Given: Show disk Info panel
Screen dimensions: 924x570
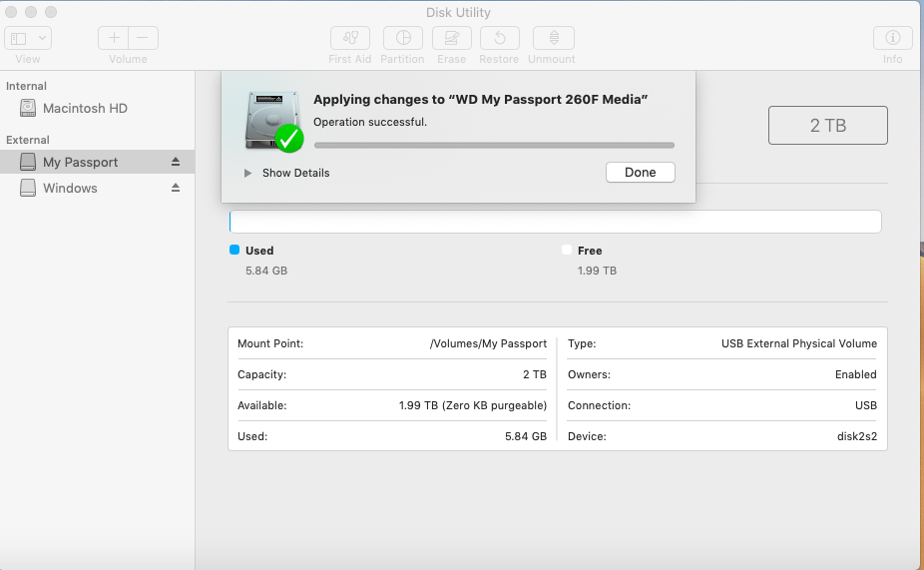Looking at the screenshot, I should pos(893,38).
